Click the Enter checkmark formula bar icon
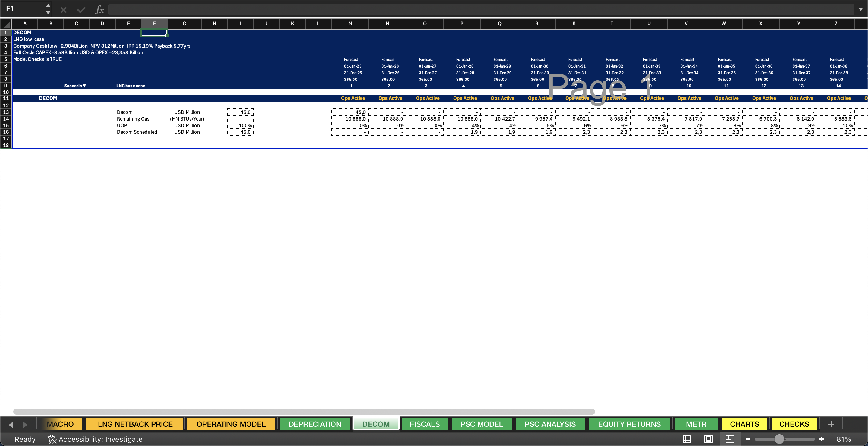The image size is (868, 446). point(81,10)
